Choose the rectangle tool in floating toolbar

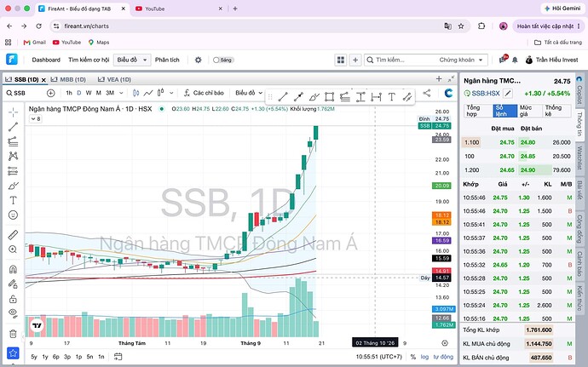pyautogui.click(x=329, y=97)
